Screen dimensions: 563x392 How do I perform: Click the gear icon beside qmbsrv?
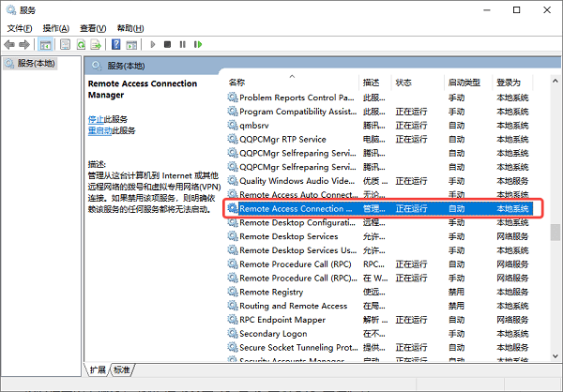point(233,125)
